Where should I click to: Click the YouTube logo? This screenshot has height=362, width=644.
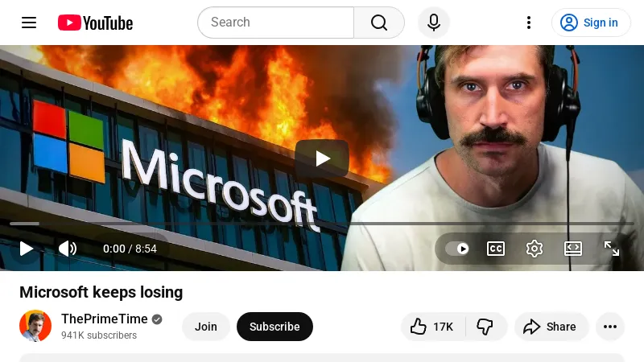pos(95,23)
